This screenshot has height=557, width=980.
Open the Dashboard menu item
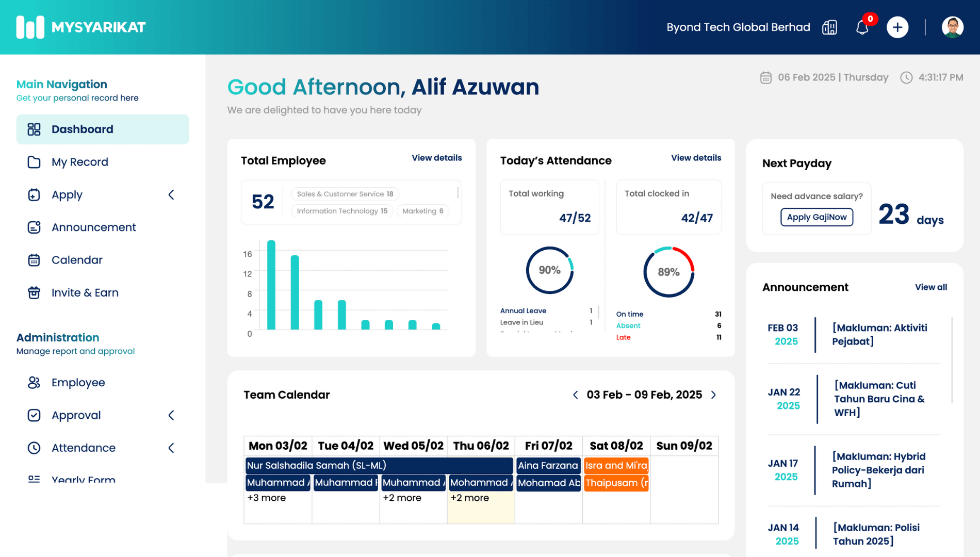(103, 129)
